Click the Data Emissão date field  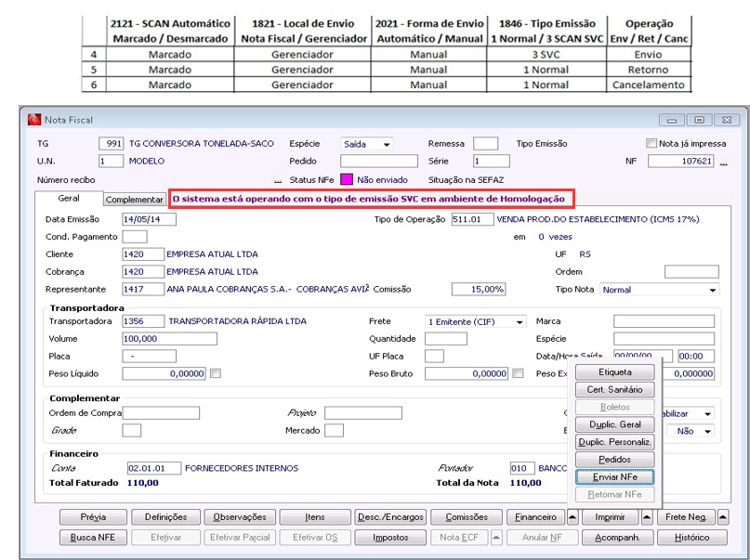(x=149, y=219)
